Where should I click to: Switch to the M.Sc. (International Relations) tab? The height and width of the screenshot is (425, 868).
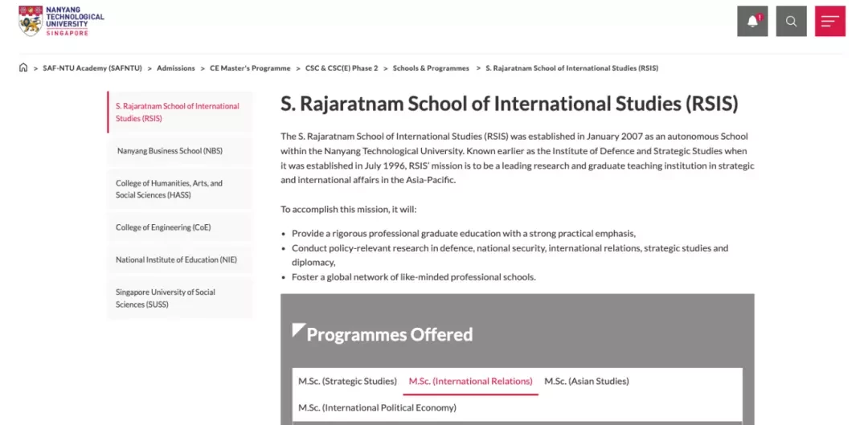[x=470, y=382]
